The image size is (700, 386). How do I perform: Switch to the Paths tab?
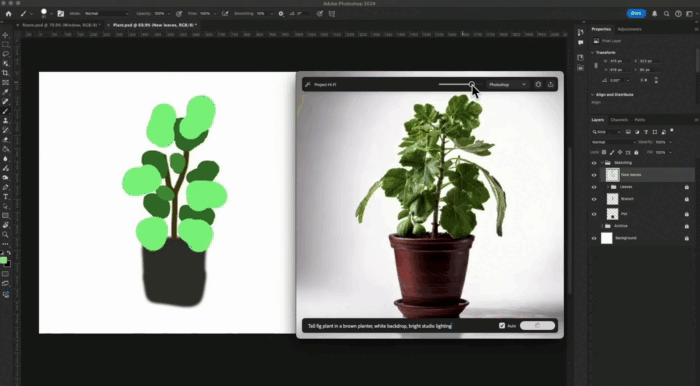click(x=640, y=120)
